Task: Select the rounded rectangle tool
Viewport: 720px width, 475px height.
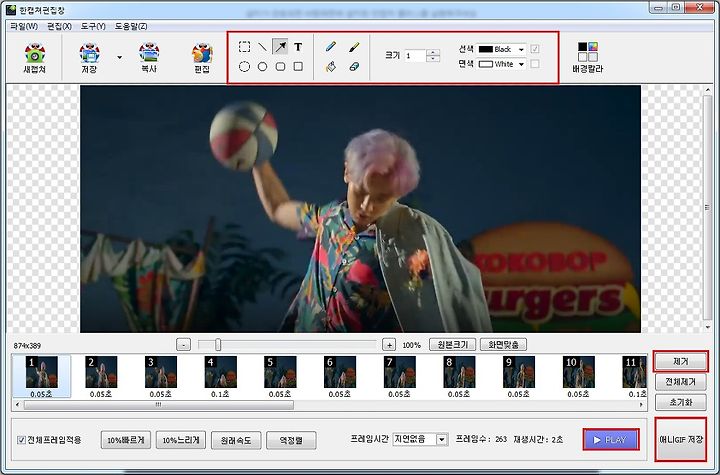Action: click(280, 67)
